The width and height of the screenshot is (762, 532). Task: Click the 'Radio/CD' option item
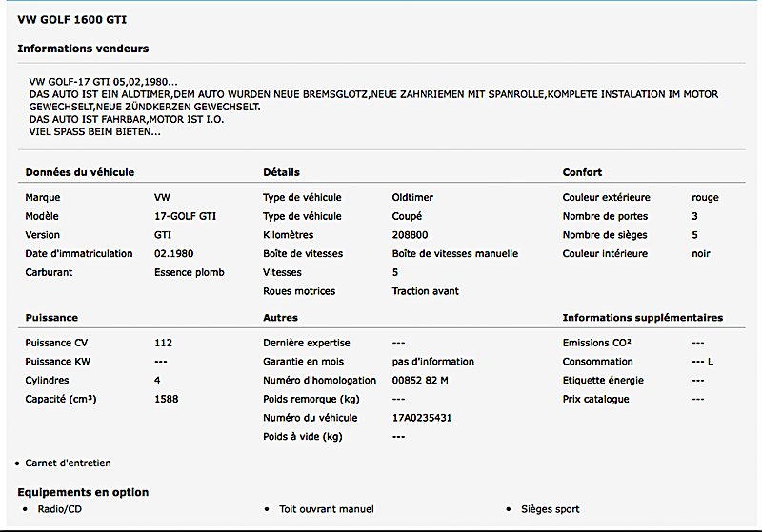pyautogui.click(x=60, y=509)
